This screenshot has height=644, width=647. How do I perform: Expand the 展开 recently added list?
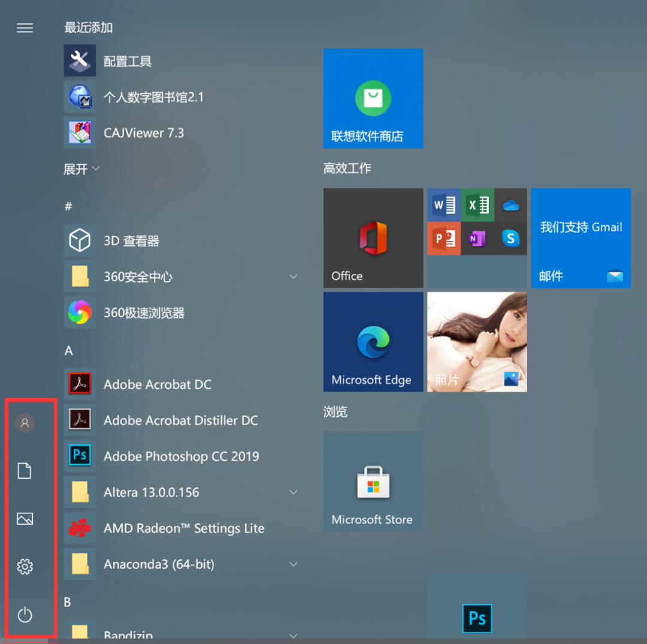pyautogui.click(x=81, y=169)
